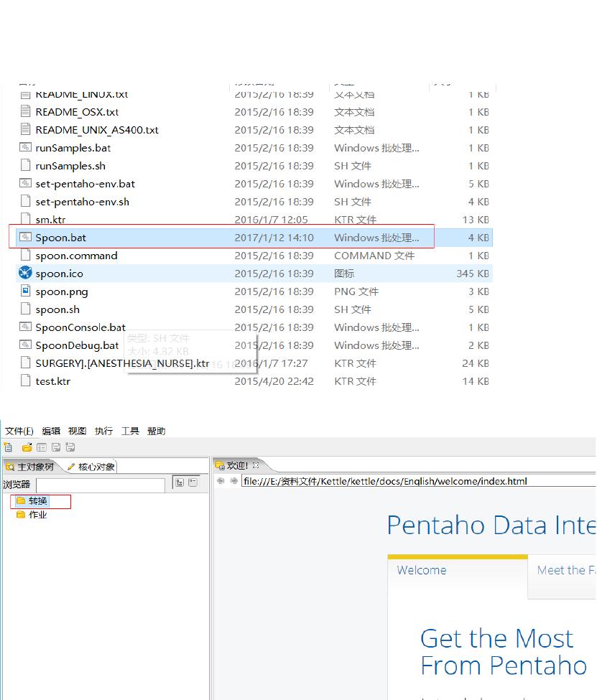Select the set-pentaho-env.bat file name
Image resolution: width=597 pixels, height=700 pixels.
coord(85,184)
